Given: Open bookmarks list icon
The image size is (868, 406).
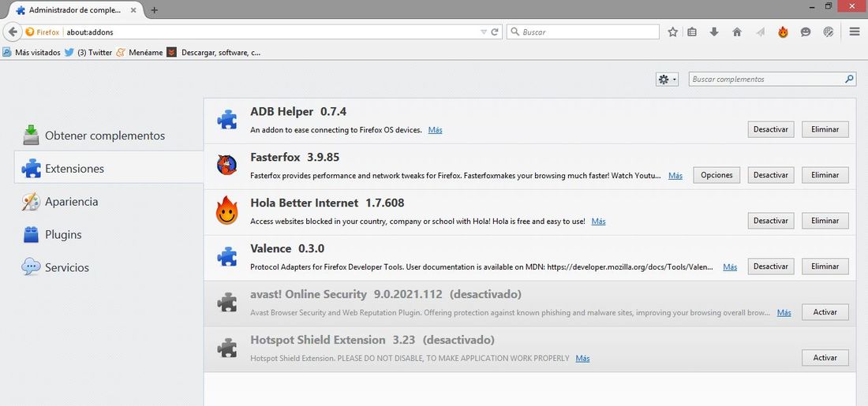Looking at the screenshot, I should [692, 32].
